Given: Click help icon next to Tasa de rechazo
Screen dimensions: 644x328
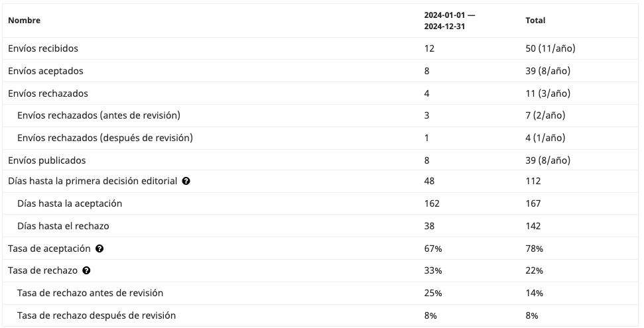Looking at the screenshot, I should (x=87, y=271).
